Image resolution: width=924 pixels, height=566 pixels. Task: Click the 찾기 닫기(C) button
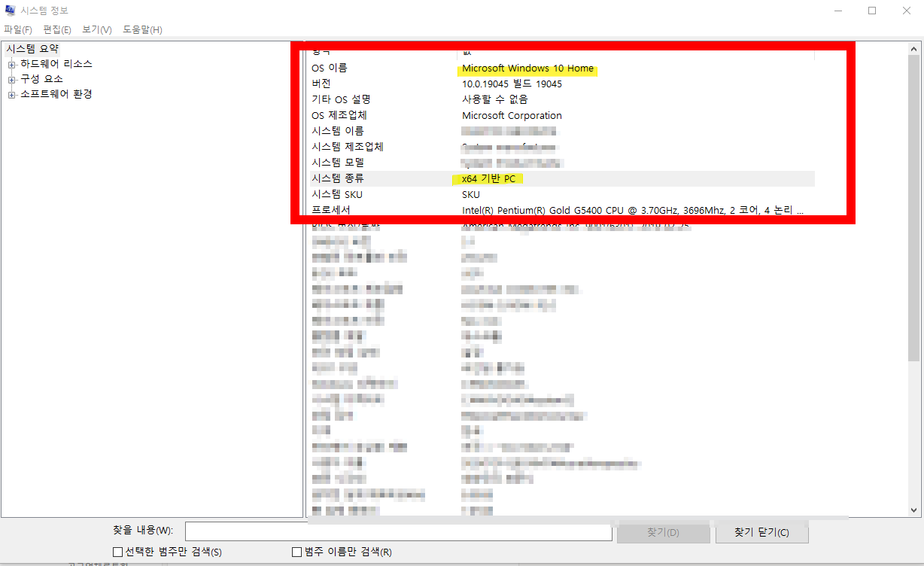[761, 531]
